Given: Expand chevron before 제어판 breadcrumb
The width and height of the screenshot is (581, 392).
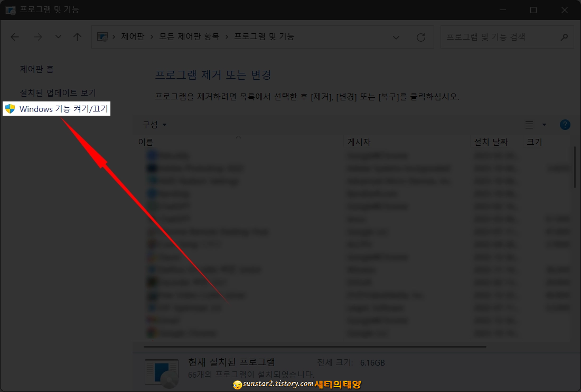Looking at the screenshot, I should pos(114,36).
